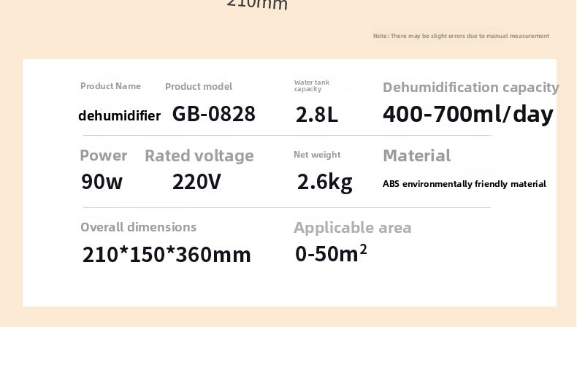Select the '210*150*360mm' dimensions value
This screenshot has width=577, height=392.
point(167,254)
